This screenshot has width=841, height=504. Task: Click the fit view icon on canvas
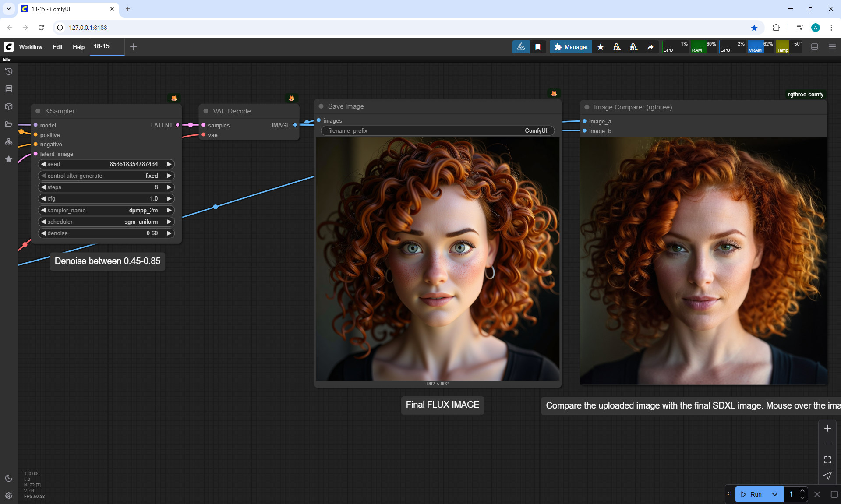coord(827,460)
